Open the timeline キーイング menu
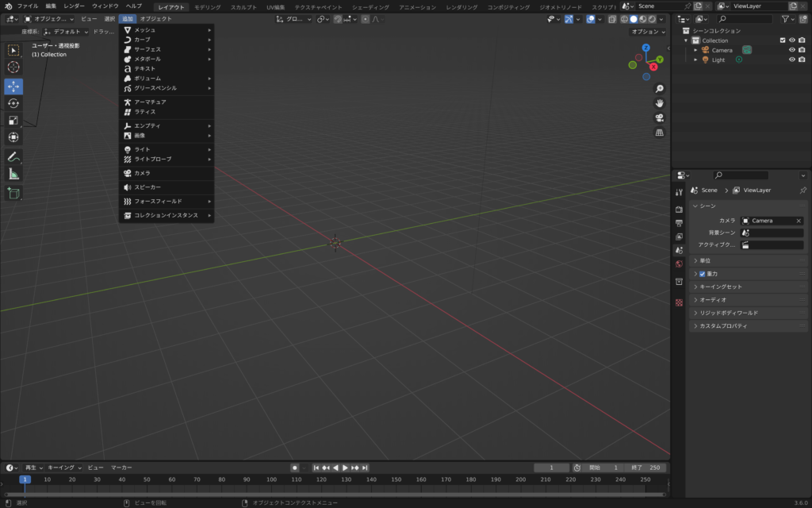Viewport: 812px width, 508px height. (64, 468)
